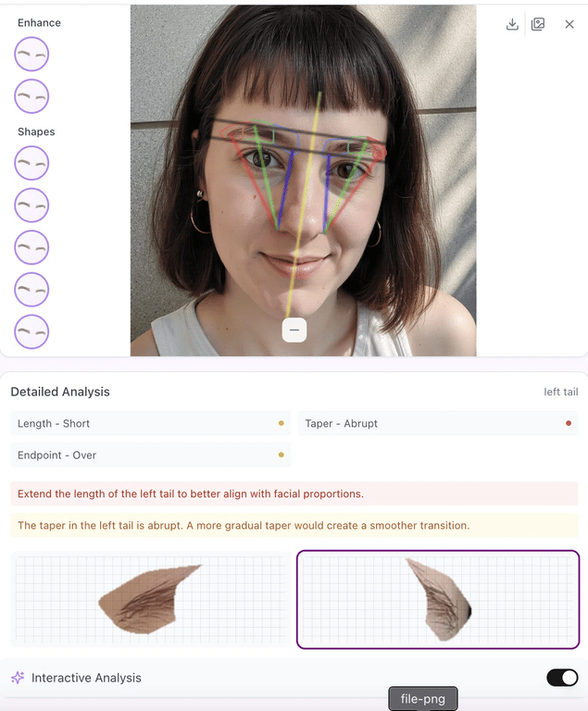Click the download icon
The width and height of the screenshot is (588, 711).
tap(512, 24)
